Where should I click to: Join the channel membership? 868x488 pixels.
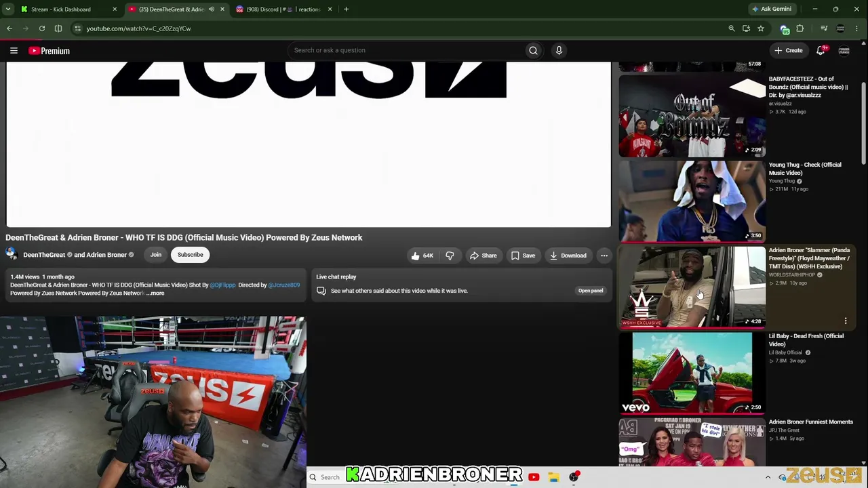coord(156,255)
